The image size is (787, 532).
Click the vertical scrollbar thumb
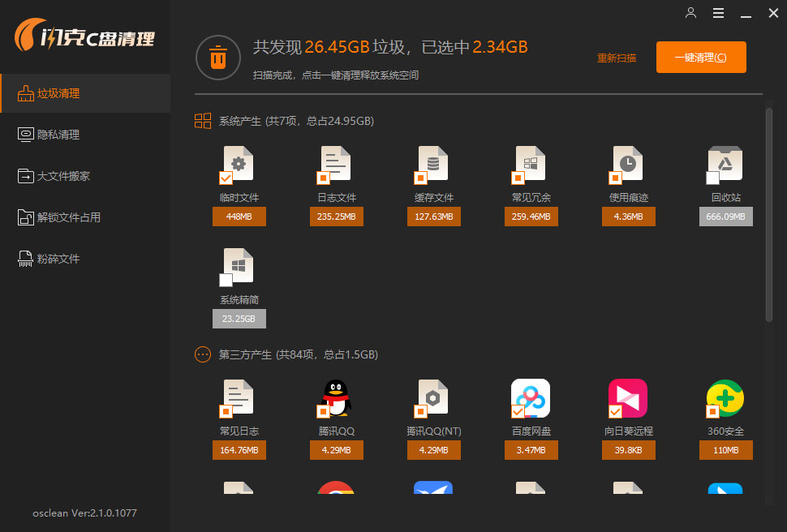[x=769, y=214]
